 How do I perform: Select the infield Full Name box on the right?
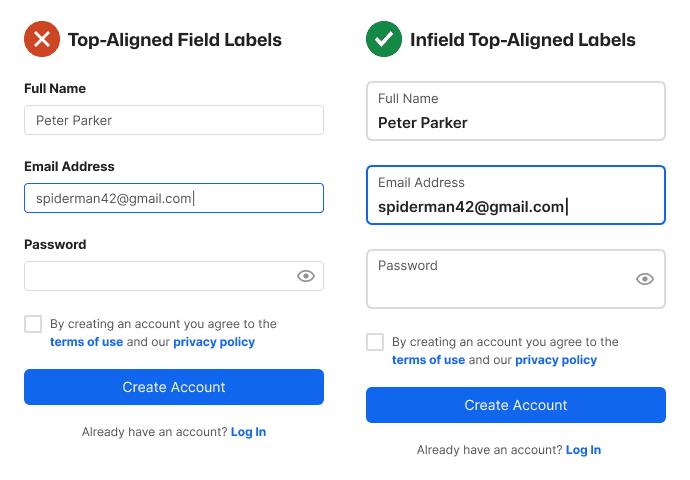pos(516,111)
